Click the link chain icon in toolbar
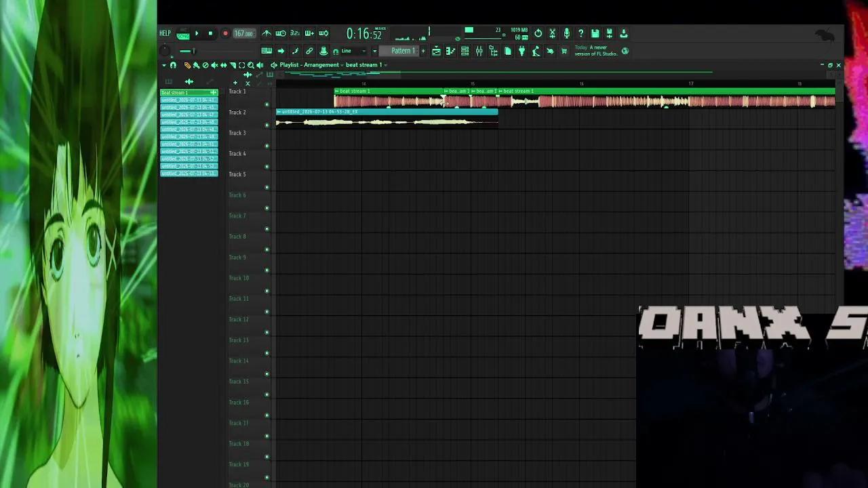868x488 pixels. (309, 51)
